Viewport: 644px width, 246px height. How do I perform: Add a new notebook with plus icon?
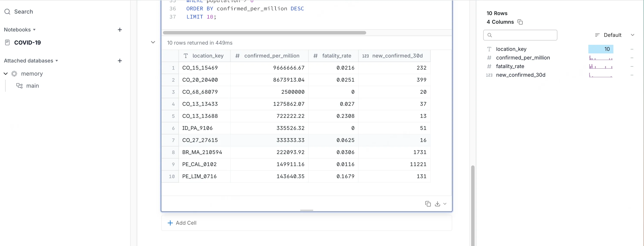point(120,30)
